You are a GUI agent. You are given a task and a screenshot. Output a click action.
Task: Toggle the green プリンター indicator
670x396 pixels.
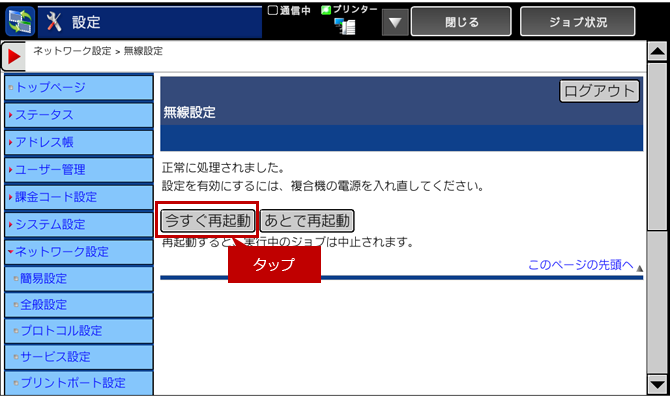326,10
